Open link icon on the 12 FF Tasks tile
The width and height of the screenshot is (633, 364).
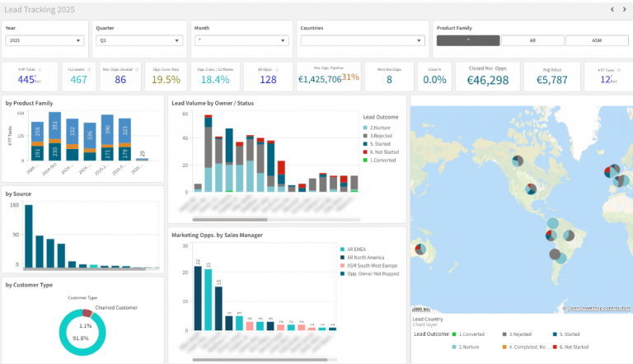tap(618, 70)
